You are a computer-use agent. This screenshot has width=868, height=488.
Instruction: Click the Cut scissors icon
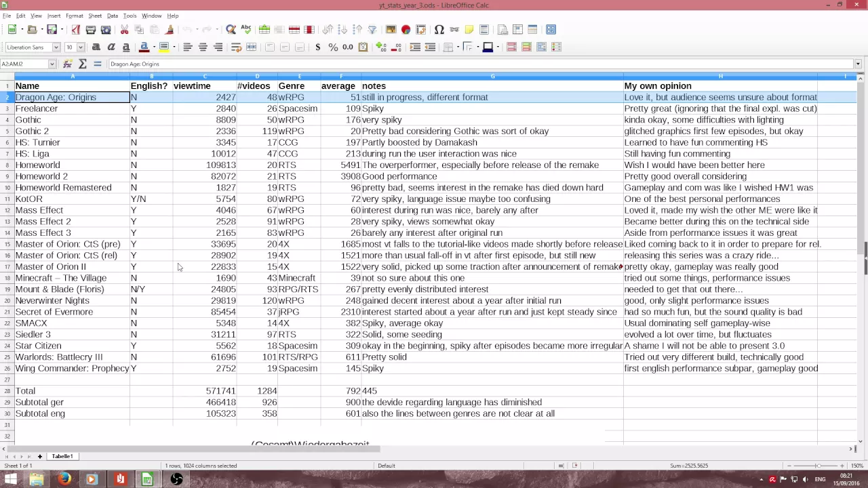(x=125, y=30)
